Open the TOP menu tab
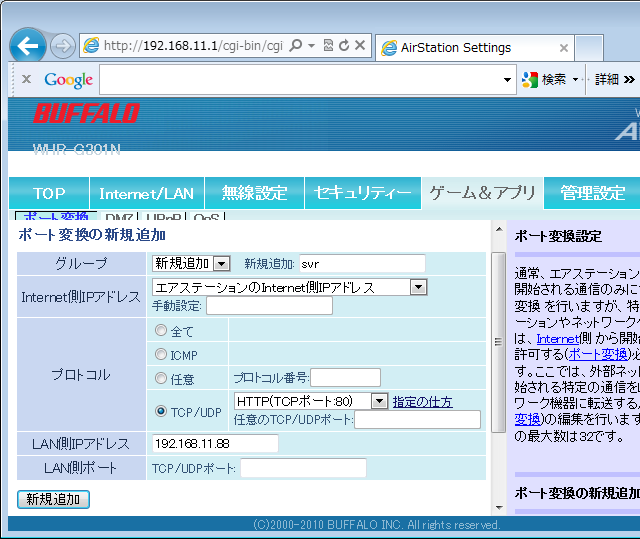The image size is (640, 539). tap(49, 193)
